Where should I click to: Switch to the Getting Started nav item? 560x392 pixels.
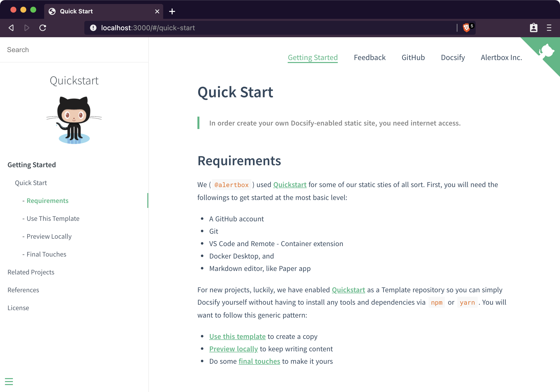pyautogui.click(x=312, y=57)
